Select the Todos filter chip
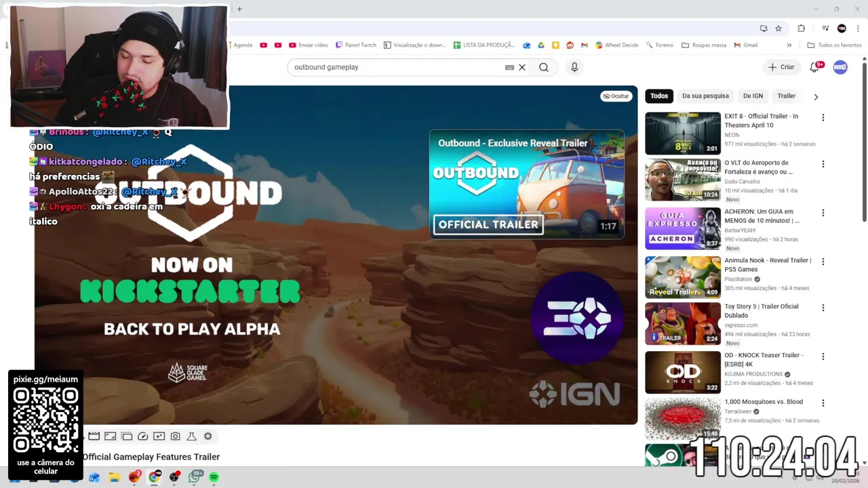Screen dimensions: 868x488 659,96
